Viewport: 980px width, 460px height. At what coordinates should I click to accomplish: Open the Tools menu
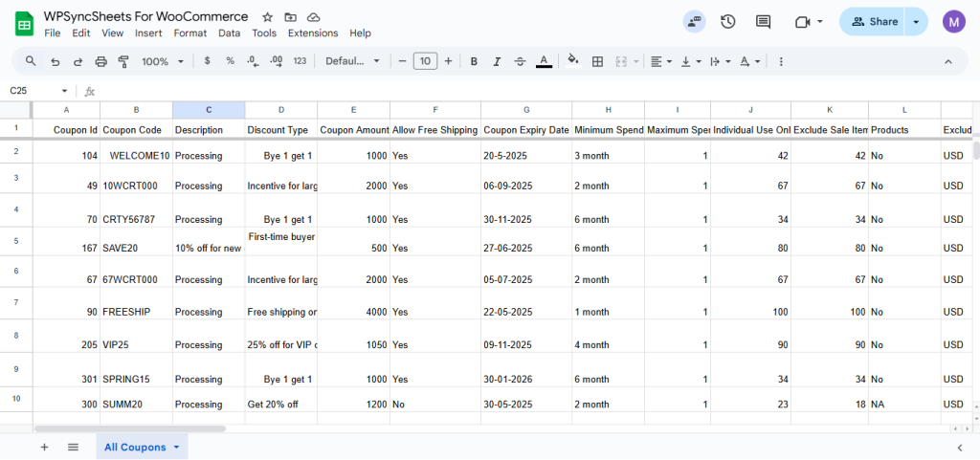point(264,33)
